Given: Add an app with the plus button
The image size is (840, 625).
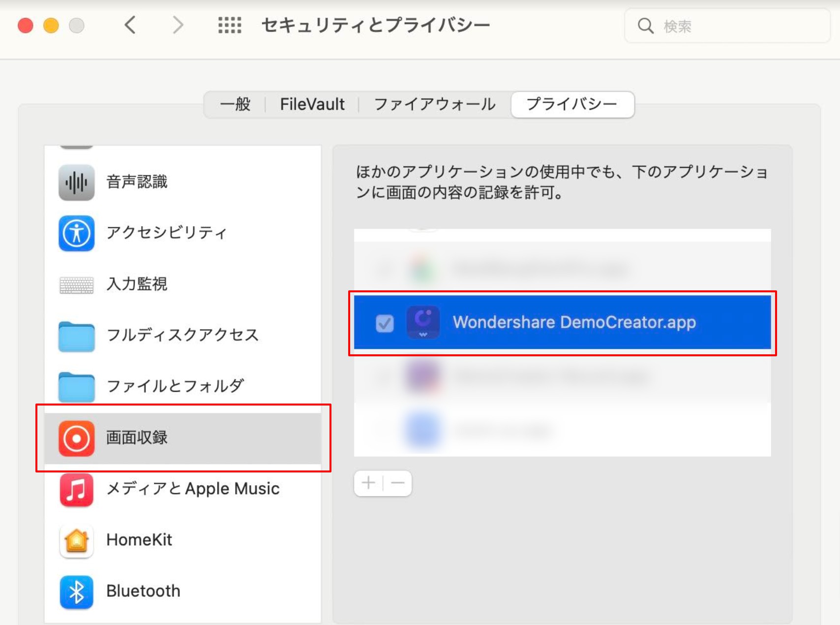Looking at the screenshot, I should (x=368, y=483).
